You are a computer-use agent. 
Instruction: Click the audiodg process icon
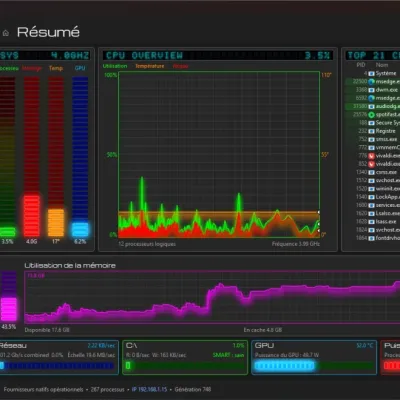(371, 106)
